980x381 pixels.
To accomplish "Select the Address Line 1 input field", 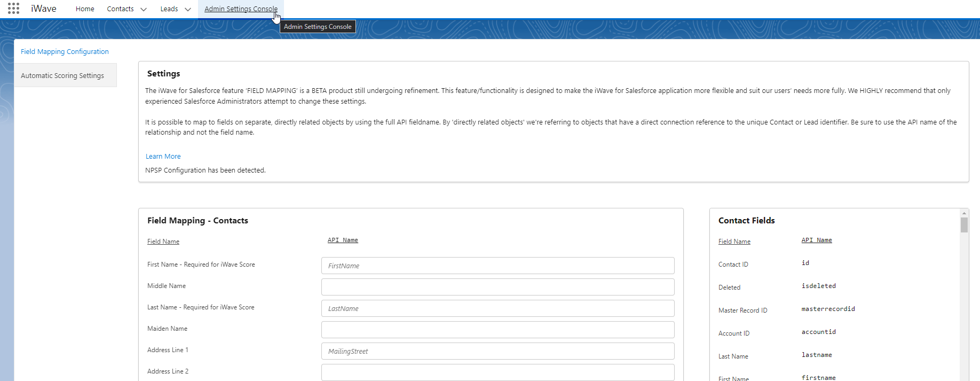I will [497, 351].
